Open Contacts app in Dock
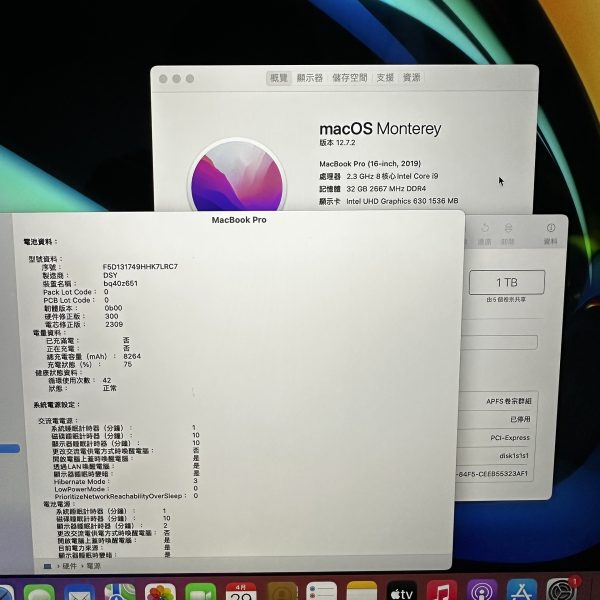 tap(282, 592)
